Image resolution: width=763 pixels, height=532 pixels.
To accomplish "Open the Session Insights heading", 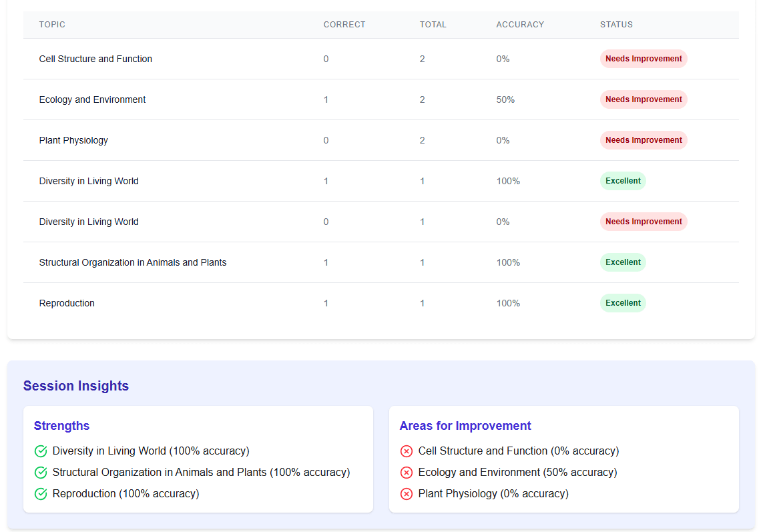I will click(75, 386).
